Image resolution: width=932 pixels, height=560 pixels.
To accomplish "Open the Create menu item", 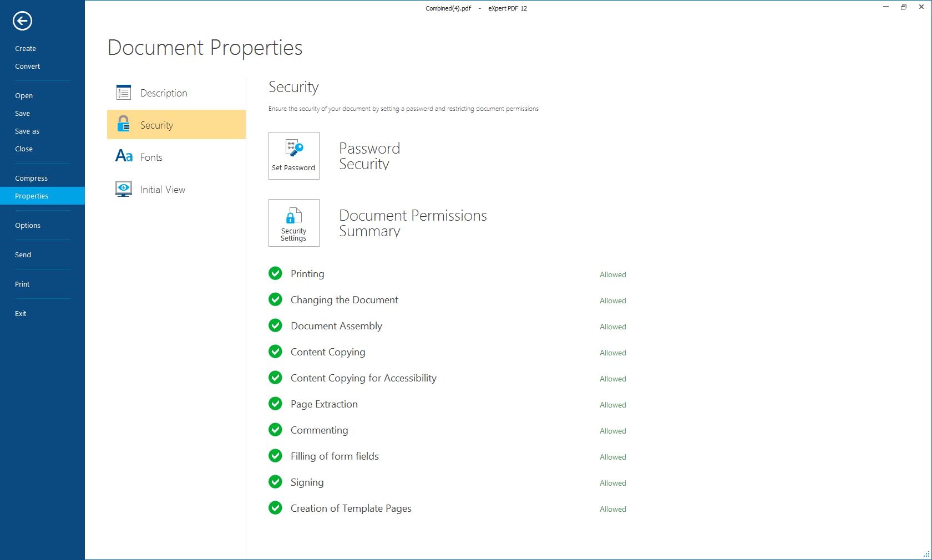I will [x=26, y=49].
